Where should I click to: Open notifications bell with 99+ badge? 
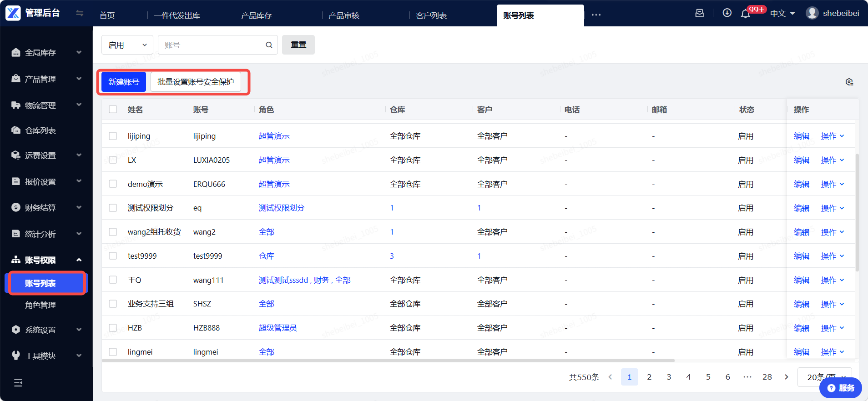click(x=746, y=14)
